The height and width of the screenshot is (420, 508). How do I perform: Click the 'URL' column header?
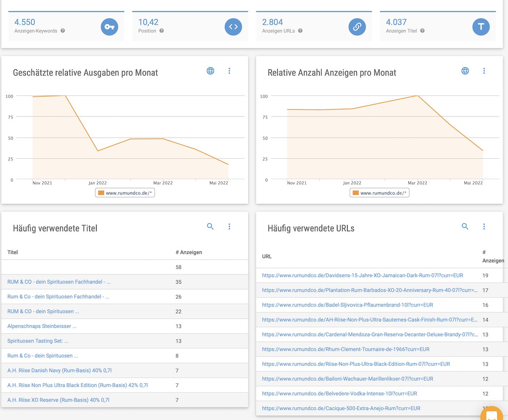(x=267, y=257)
